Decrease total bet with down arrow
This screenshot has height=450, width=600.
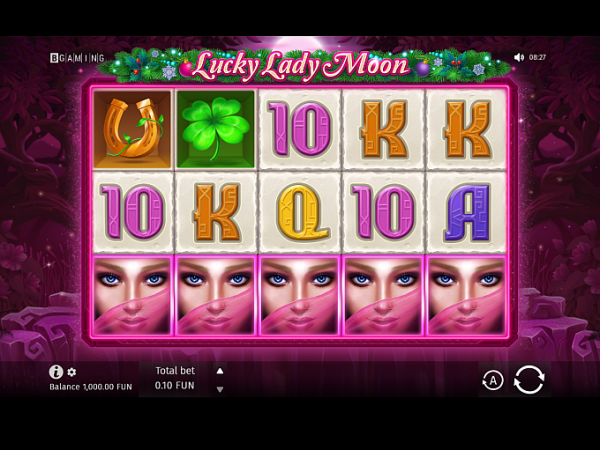point(220,390)
